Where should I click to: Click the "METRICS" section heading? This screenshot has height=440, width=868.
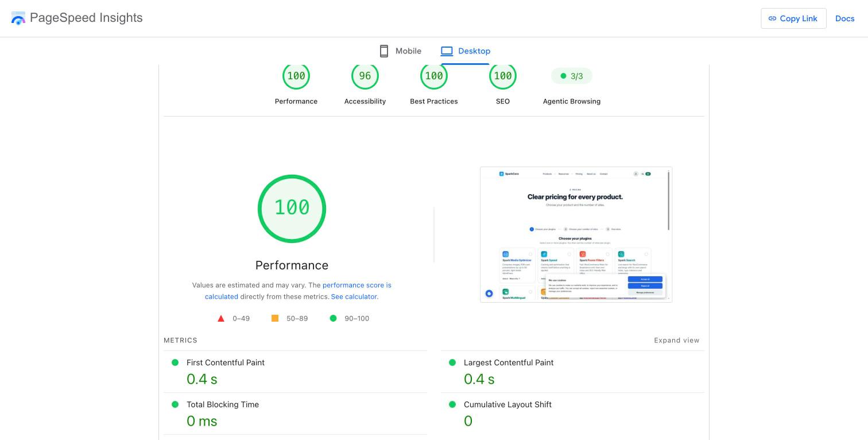pos(180,341)
